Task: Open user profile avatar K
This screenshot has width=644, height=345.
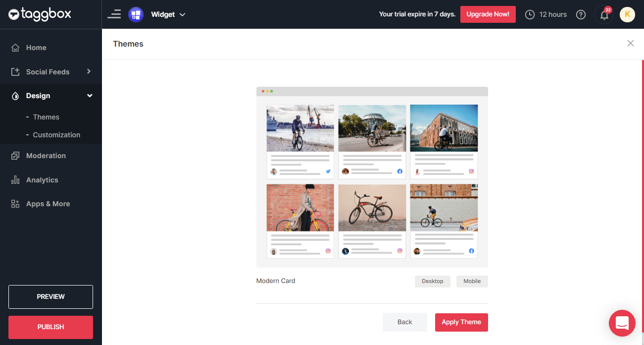Action: tap(627, 15)
